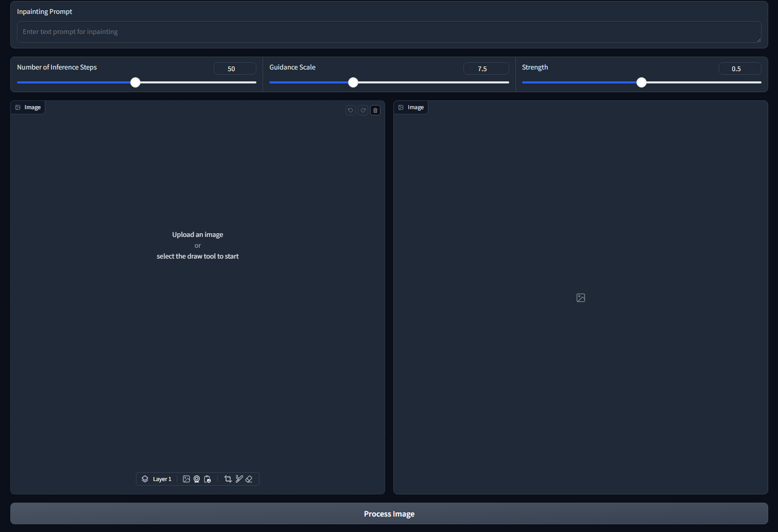Click the redo arrow icon
Screen dimensions: 778x532
363,110
